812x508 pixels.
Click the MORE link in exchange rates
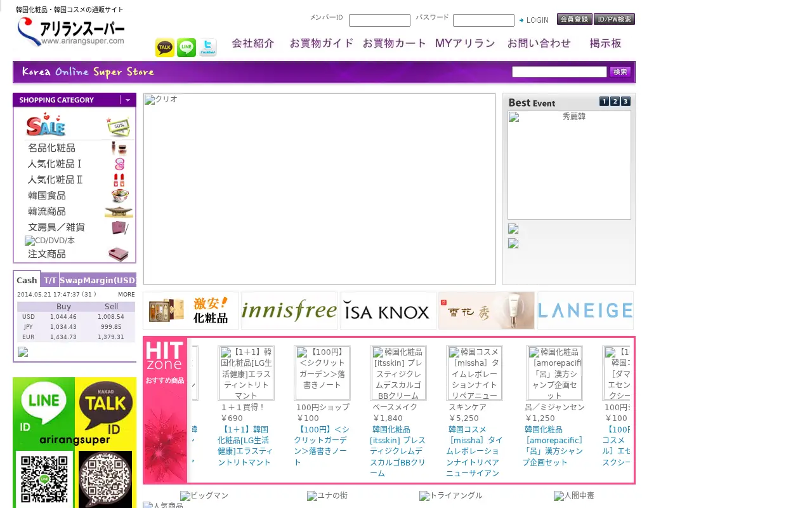[x=126, y=295]
